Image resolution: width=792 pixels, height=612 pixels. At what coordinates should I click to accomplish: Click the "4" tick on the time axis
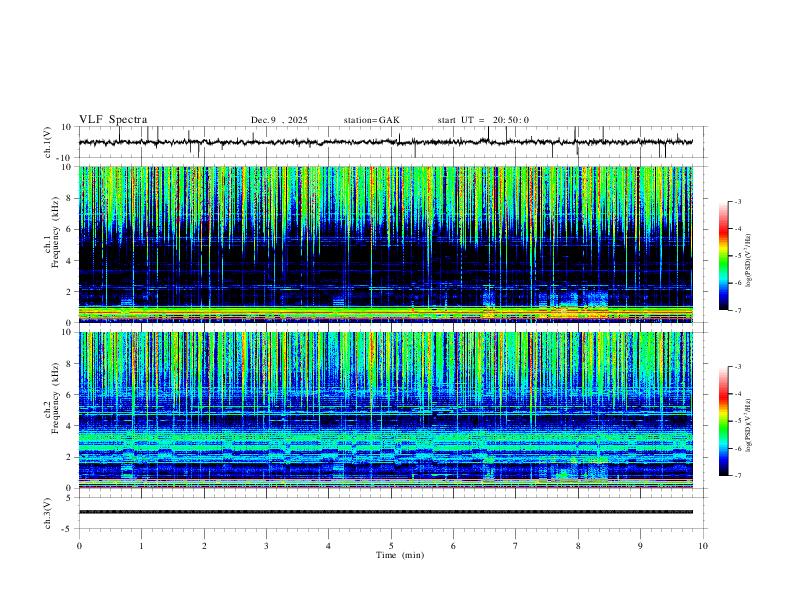(x=328, y=546)
